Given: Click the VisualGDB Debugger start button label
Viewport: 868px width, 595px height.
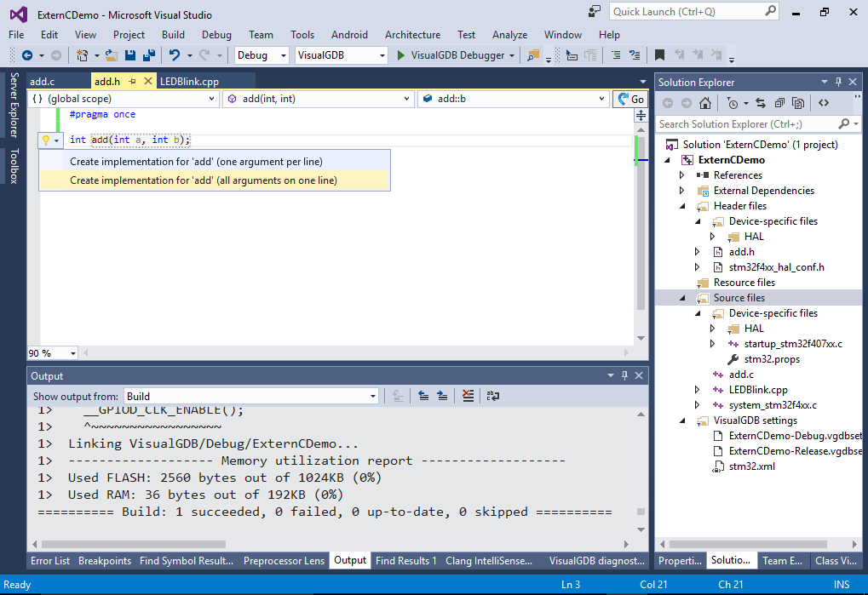Looking at the screenshot, I should tap(457, 55).
